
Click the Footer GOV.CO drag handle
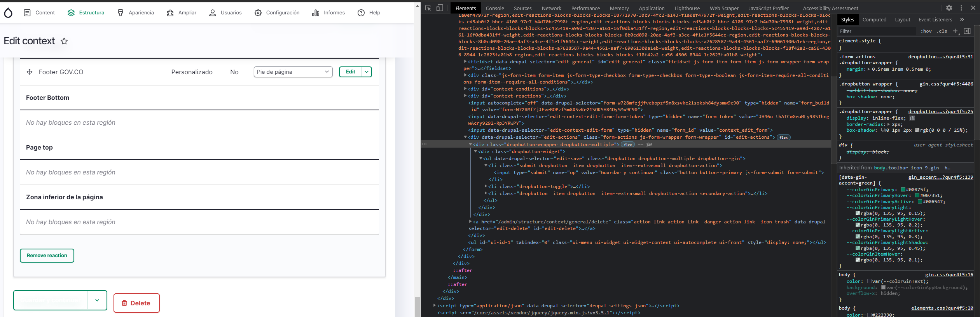point(30,72)
